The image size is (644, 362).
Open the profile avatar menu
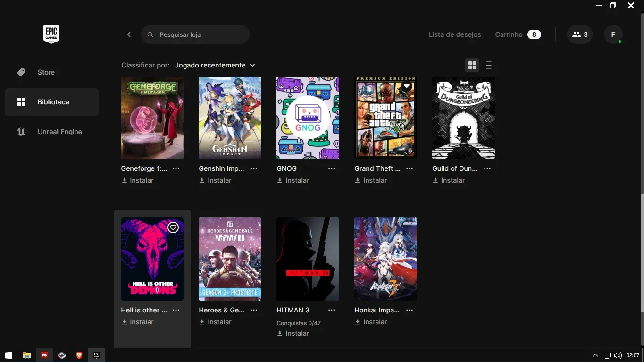pos(613,34)
